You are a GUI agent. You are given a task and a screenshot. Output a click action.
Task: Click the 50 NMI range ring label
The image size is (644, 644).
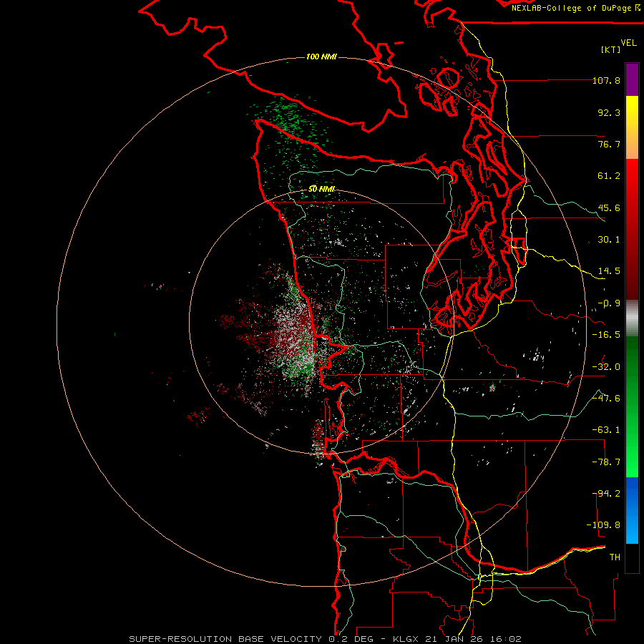321,189
